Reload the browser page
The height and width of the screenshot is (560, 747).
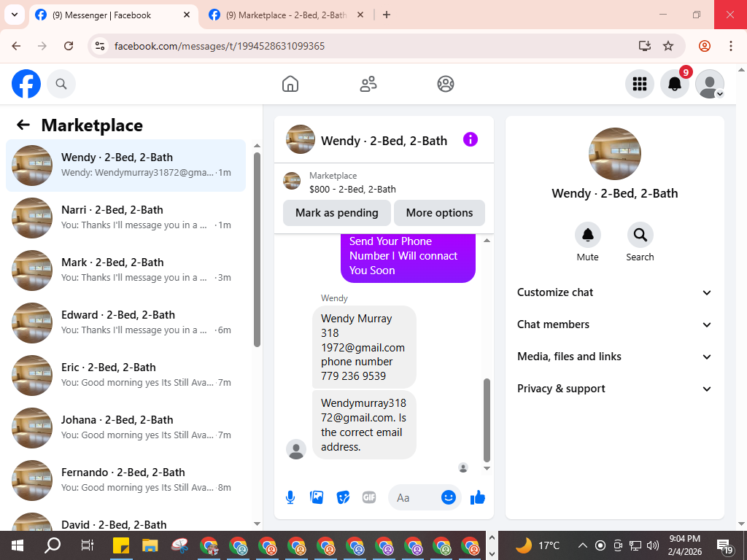coord(69,46)
